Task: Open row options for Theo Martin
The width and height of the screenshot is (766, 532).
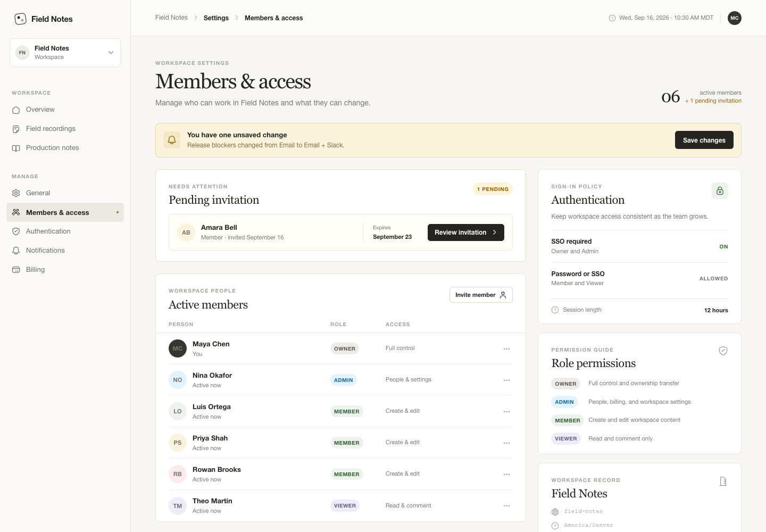Action: point(506,506)
